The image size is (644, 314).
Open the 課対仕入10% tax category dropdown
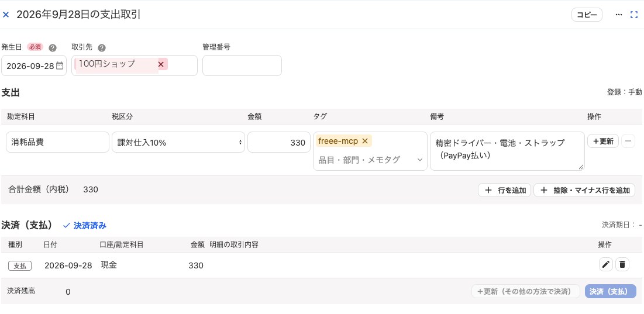tap(178, 142)
